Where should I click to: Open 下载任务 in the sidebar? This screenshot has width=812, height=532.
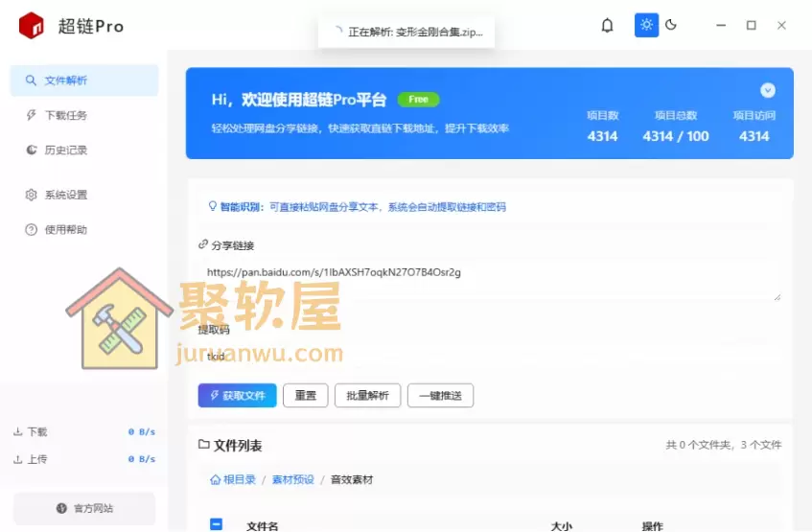point(84,115)
